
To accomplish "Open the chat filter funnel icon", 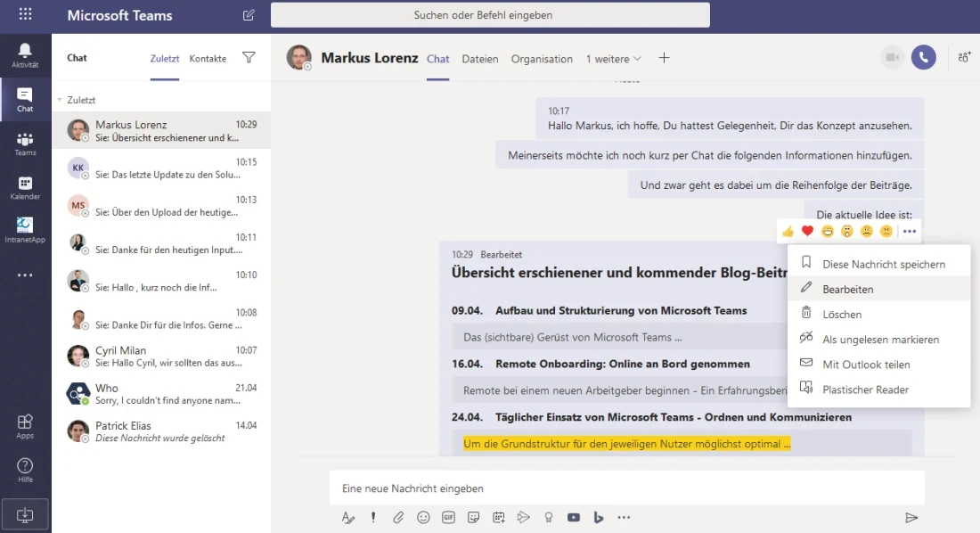I will 249,58.
